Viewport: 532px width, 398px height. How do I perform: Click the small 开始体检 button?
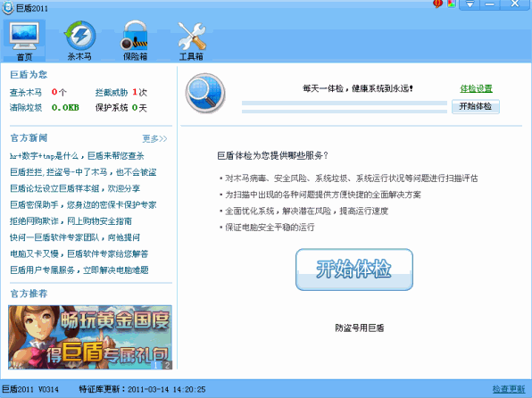[x=476, y=106]
